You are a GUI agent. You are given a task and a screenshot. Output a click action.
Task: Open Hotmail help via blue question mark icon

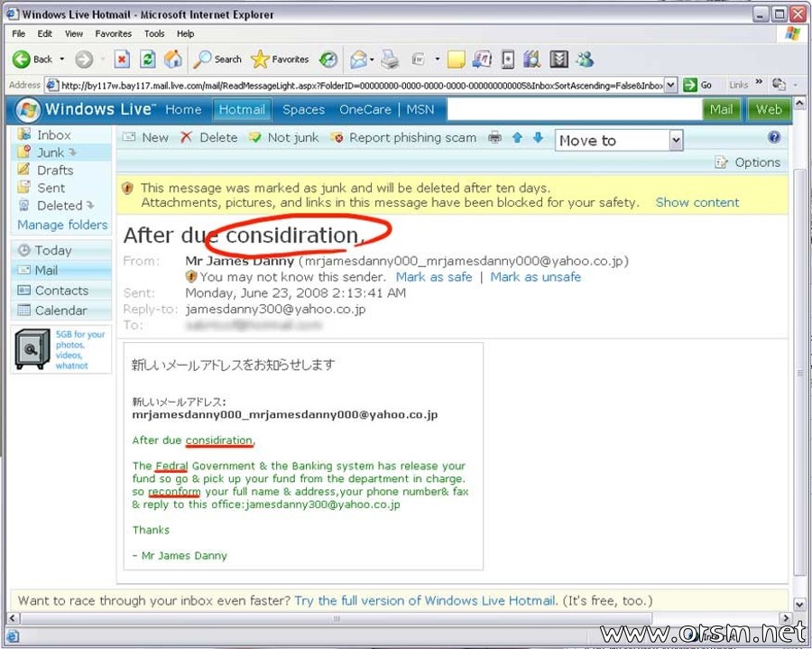pos(774,137)
